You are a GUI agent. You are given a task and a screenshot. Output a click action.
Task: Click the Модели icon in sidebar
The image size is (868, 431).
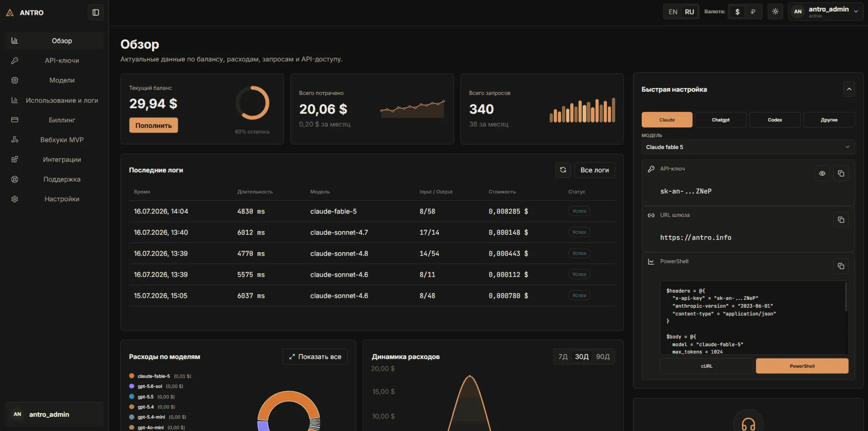pos(15,80)
